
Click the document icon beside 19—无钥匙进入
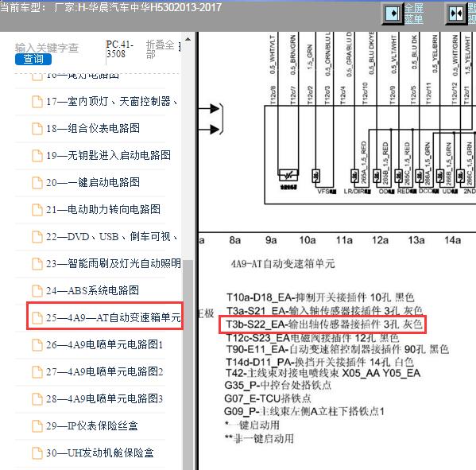[x=37, y=156]
